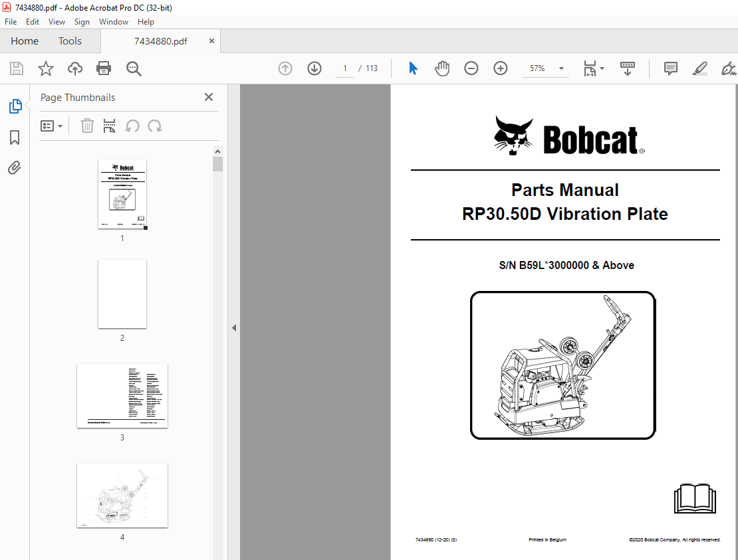Image resolution: width=738 pixels, height=560 pixels.
Task: Open the File menu
Action: pos(11,22)
